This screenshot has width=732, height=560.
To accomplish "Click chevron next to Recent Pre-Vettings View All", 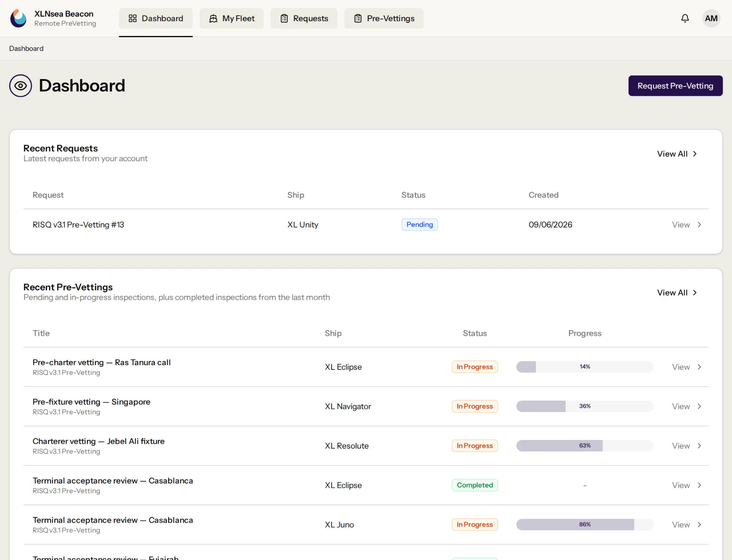I will click(x=695, y=293).
